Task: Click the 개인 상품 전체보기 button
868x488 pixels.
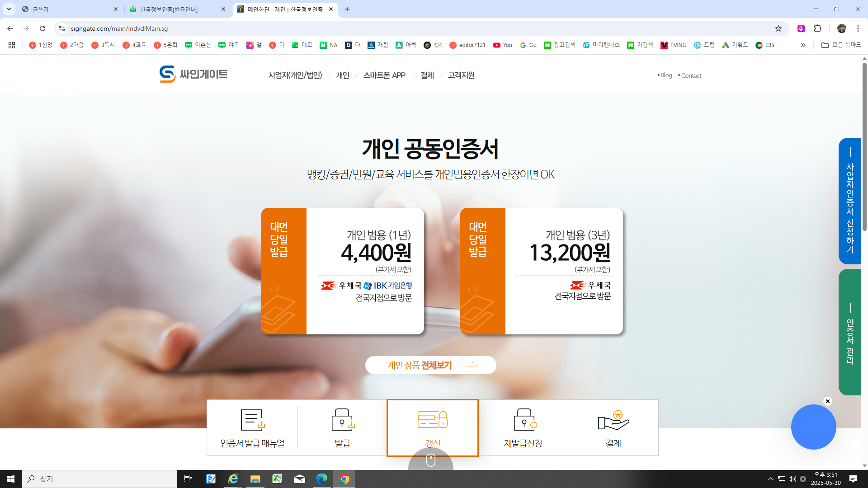Action: click(x=430, y=365)
